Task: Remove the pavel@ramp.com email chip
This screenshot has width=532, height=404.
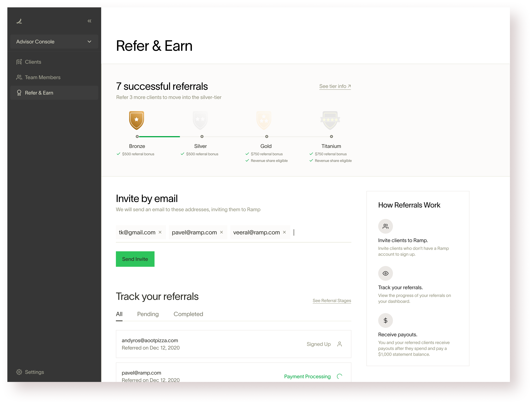Action: pos(221,232)
